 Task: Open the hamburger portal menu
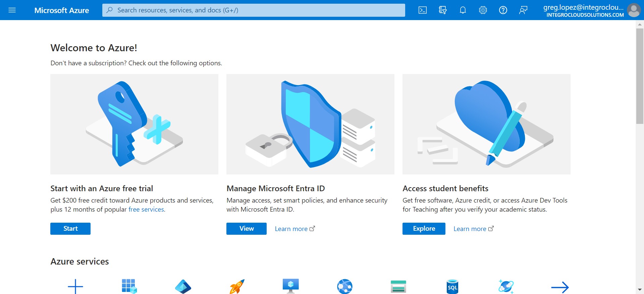click(x=12, y=10)
